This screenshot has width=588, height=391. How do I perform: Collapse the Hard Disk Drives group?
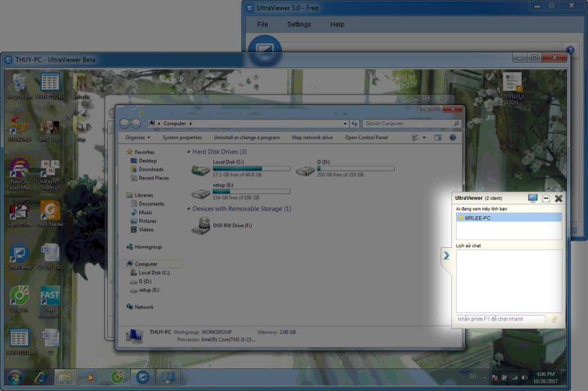click(x=189, y=151)
